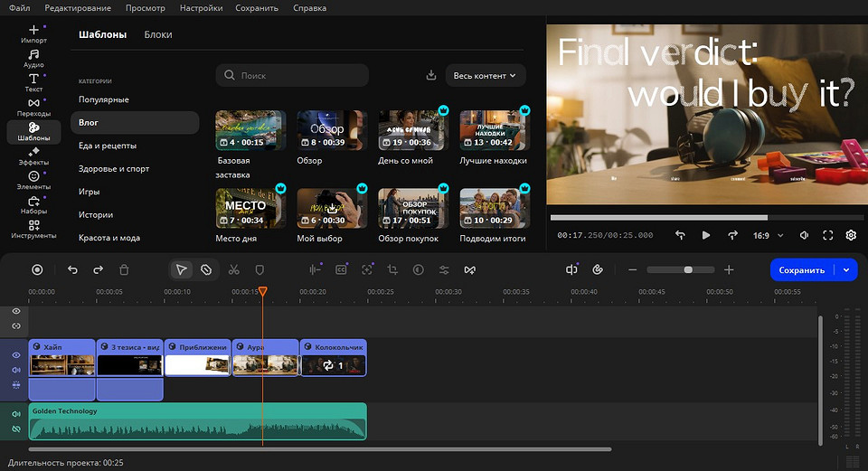Toggle visibility of the main video track
Viewport: 868px width, 471px height.
pyautogui.click(x=16, y=354)
